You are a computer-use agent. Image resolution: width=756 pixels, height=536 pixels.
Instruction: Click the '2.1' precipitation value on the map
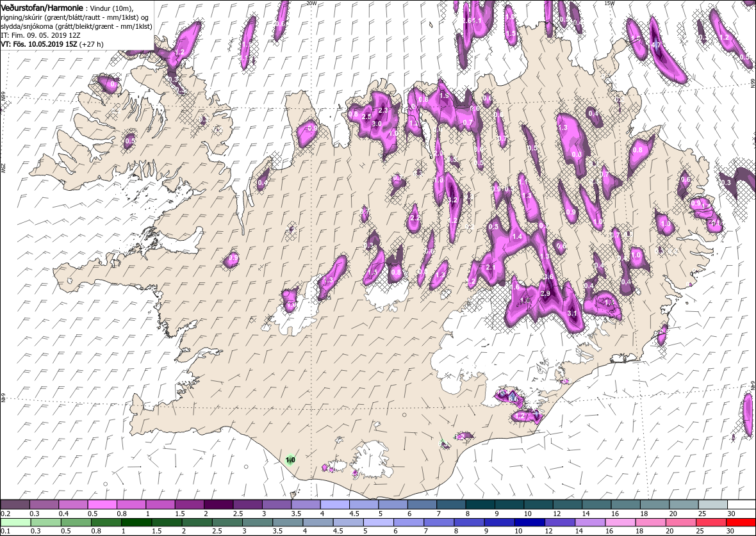click(x=491, y=267)
